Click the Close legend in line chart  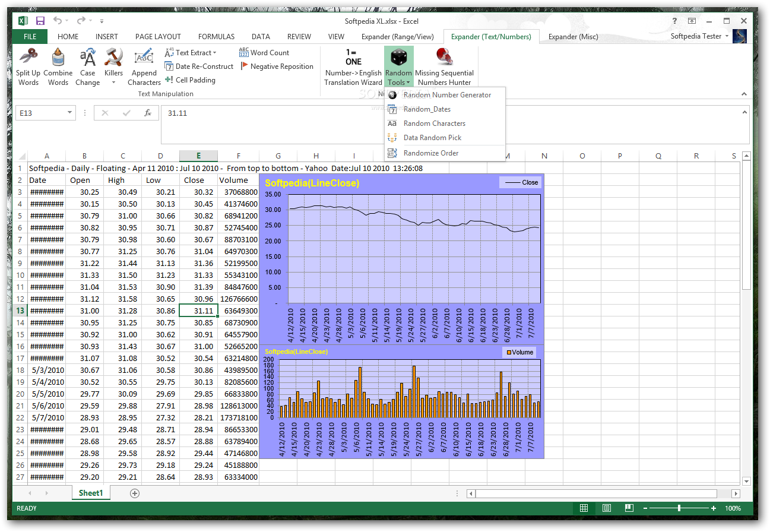(520, 182)
